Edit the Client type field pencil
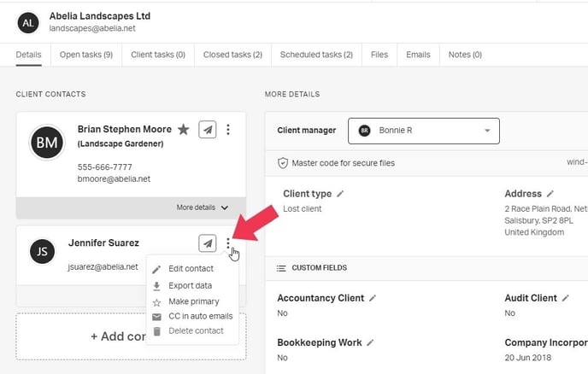This screenshot has height=374, width=588. click(340, 194)
